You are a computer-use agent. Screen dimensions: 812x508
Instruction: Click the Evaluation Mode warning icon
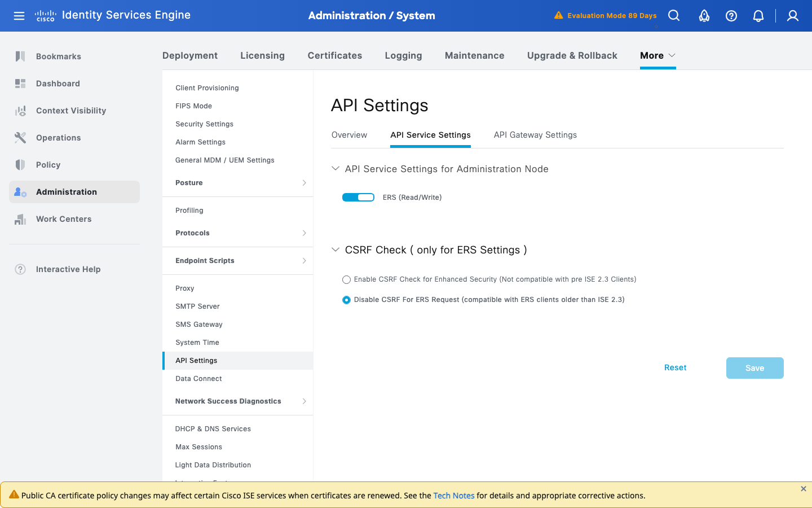coord(558,15)
